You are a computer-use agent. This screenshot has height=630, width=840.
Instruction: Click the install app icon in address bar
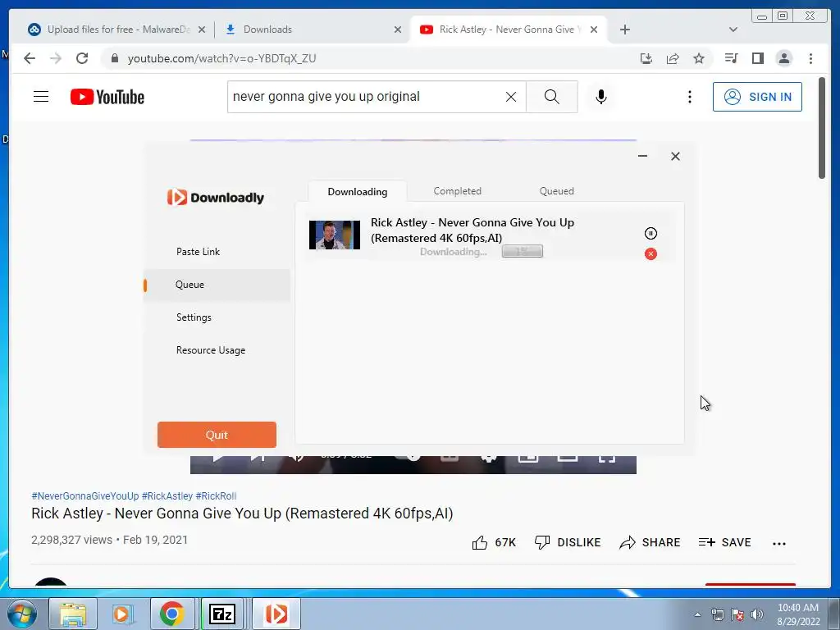pyautogui.click(x=646, y=58)
